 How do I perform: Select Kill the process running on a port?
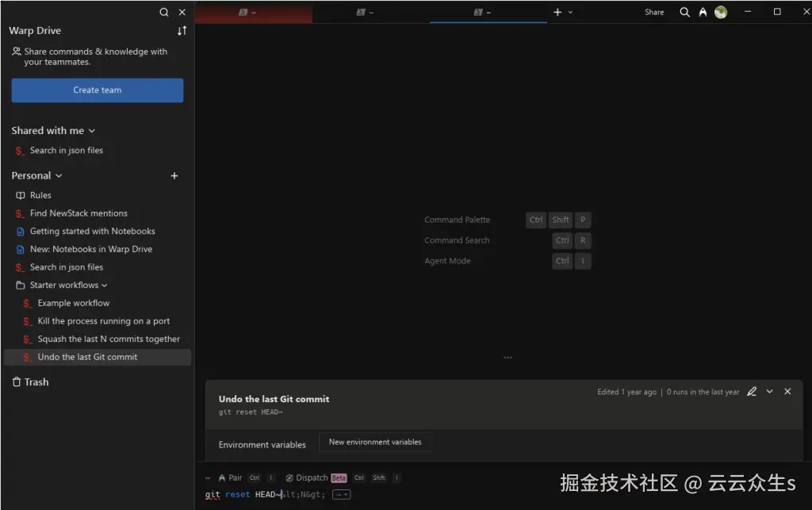coord(103,321)
